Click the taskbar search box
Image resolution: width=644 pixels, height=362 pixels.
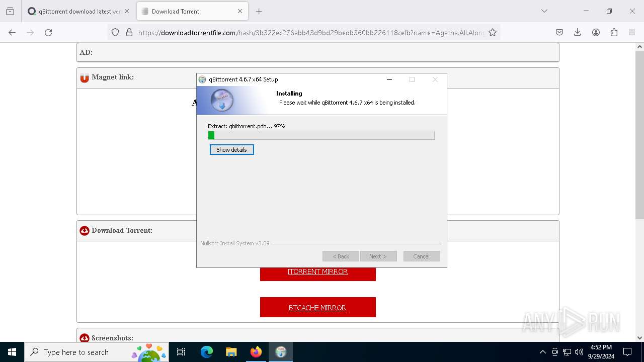pyautogui.click(x=97, y=352)
